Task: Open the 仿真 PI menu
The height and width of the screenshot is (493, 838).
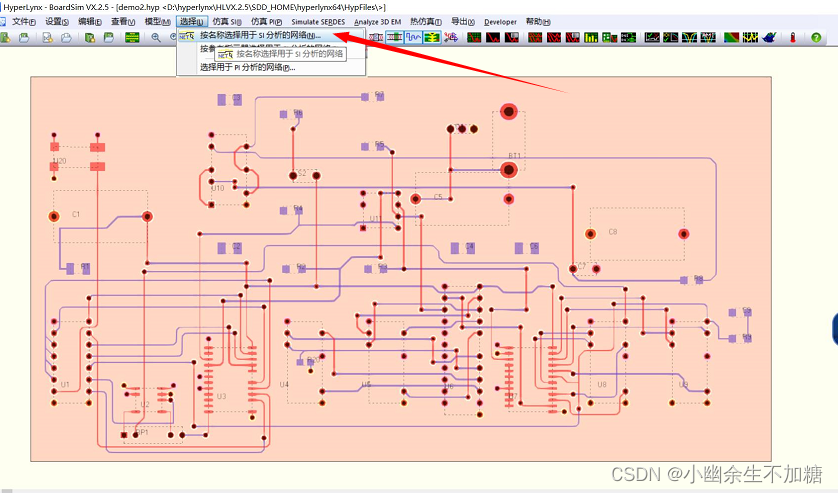Action: pyautogui.click(x=267, y=21)
